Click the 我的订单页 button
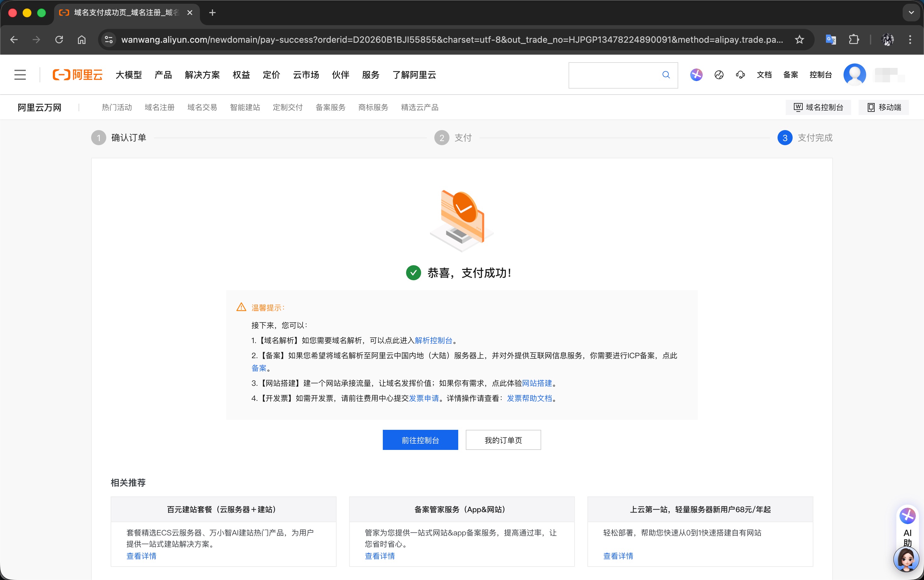This screenshot has width=924, height=580. click(503, 440)
